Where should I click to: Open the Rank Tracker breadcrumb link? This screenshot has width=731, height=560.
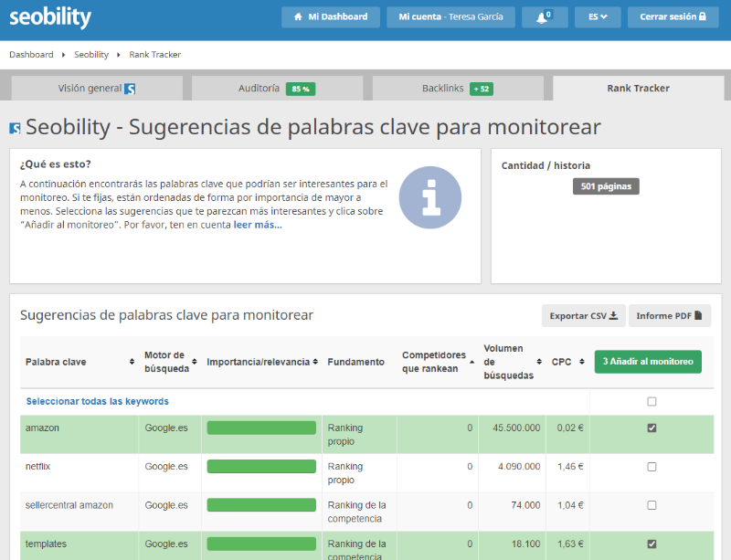click(x=154, y=55)
